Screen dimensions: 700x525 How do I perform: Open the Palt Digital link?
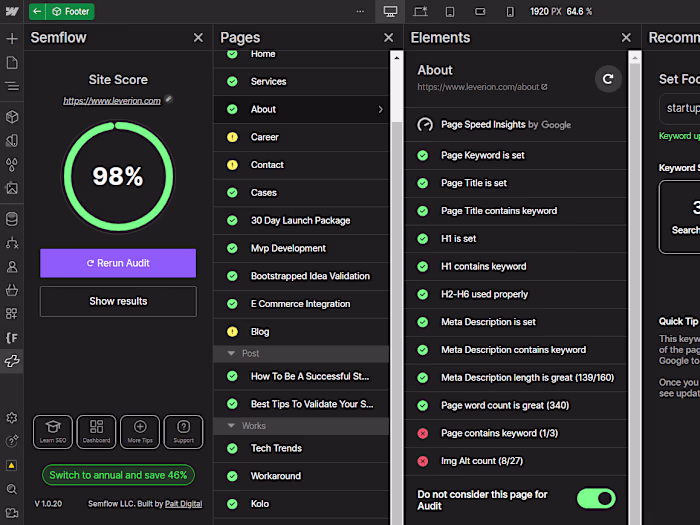tap(183, 504)
